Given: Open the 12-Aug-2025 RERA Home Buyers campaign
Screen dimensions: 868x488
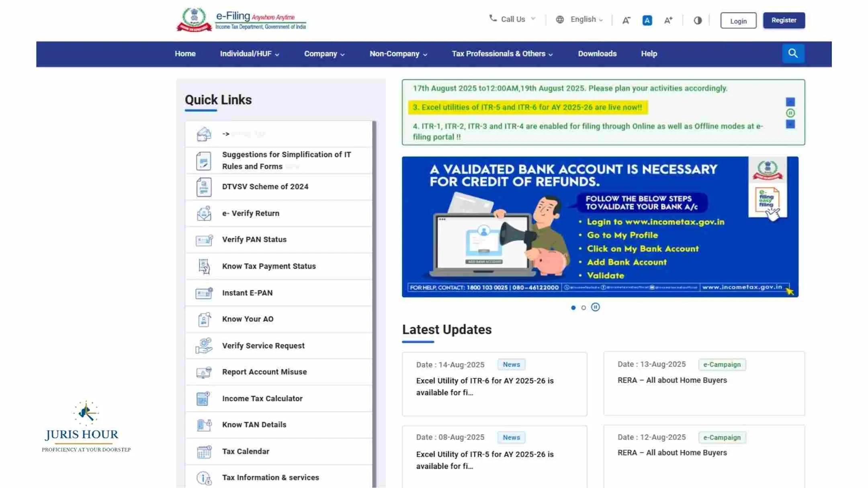Looking at the screenshot, I should coord(704,457).
